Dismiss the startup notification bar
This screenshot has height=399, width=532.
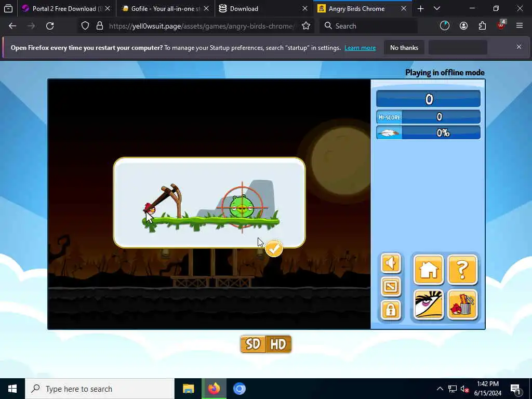[x=519, y=47]
